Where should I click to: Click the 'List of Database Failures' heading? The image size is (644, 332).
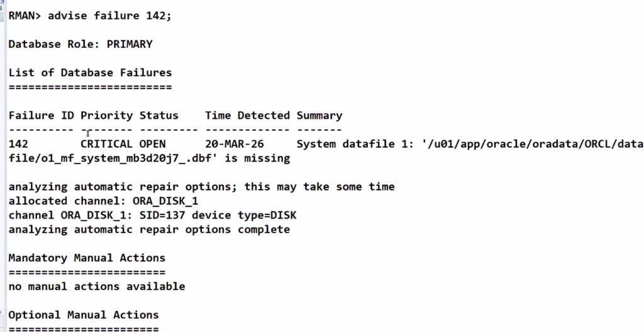tap(90, 73)
